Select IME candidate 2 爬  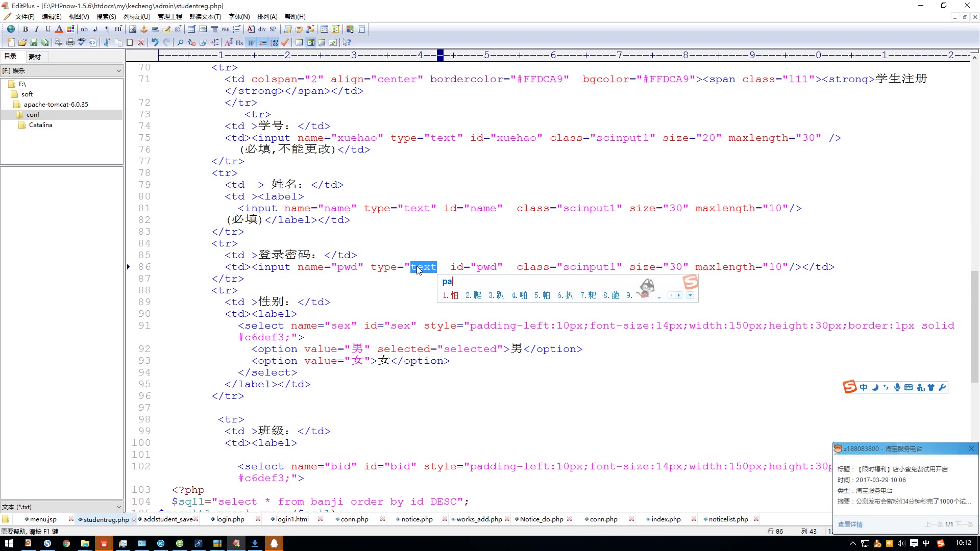(x=473, y=295)
